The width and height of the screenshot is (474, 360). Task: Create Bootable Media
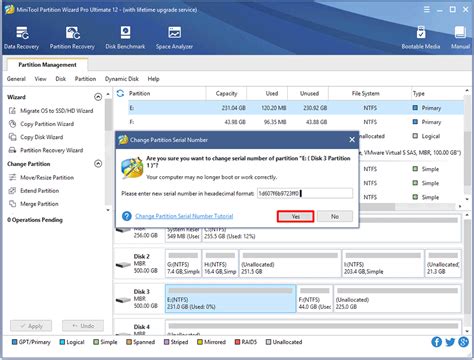421,38
